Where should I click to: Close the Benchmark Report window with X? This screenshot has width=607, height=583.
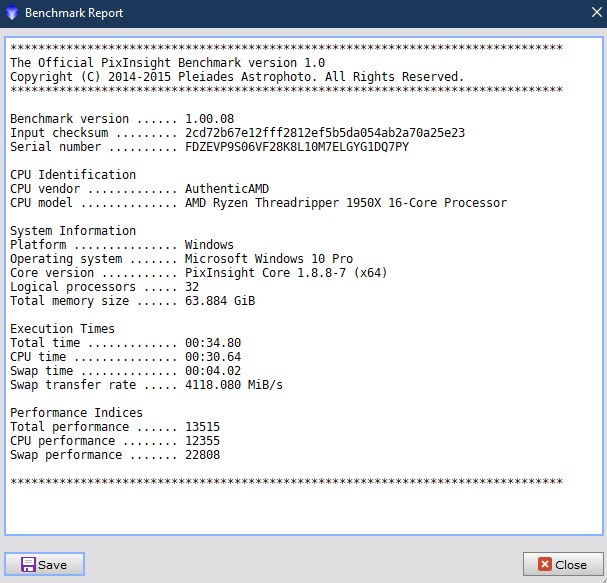point(597,12)
